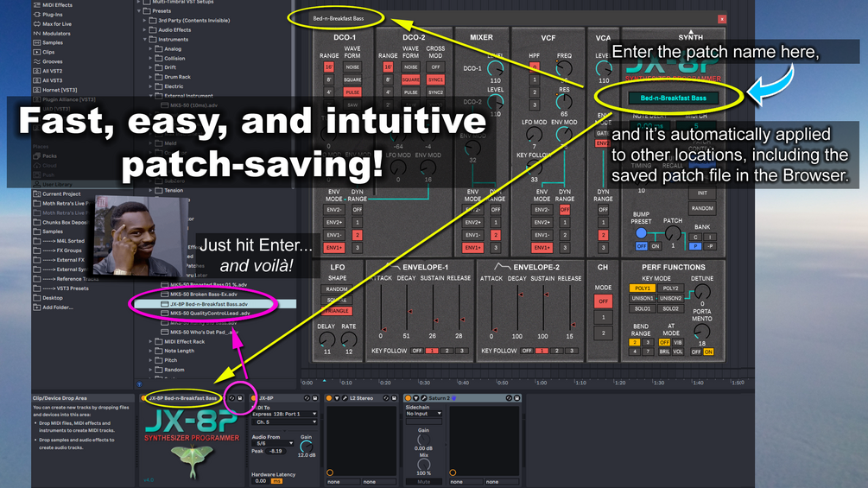Image resolution: width=868 pixels, height=488 pixels.
Task: Click the ms Hardware Latency unit button
Action: [276, 481]
